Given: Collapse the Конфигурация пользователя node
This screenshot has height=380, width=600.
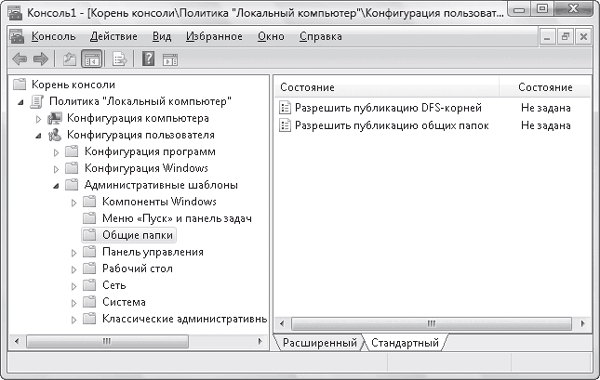Looking at the screenshot, I should (x=39, y=136).
